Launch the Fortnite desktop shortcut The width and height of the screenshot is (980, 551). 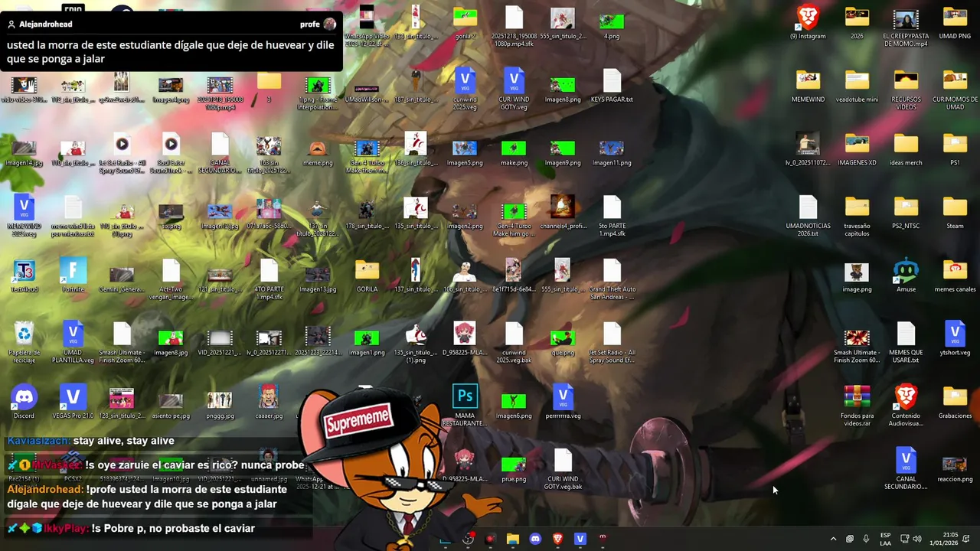pos(73,277)
